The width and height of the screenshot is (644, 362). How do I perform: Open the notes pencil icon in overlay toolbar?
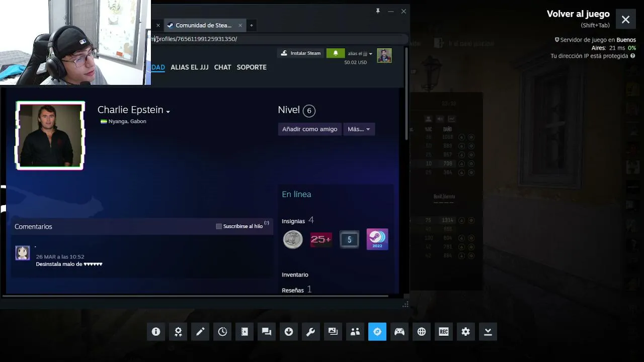[200, 332]
